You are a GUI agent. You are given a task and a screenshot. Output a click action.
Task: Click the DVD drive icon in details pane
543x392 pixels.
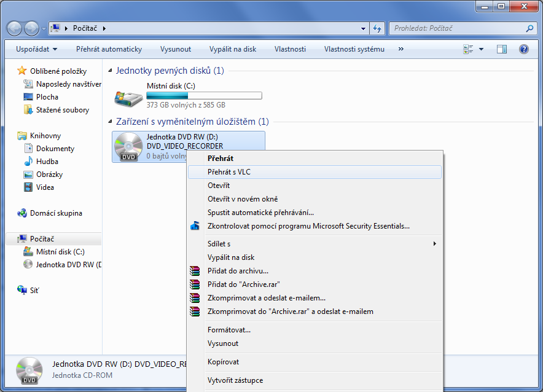coord(29,370)
